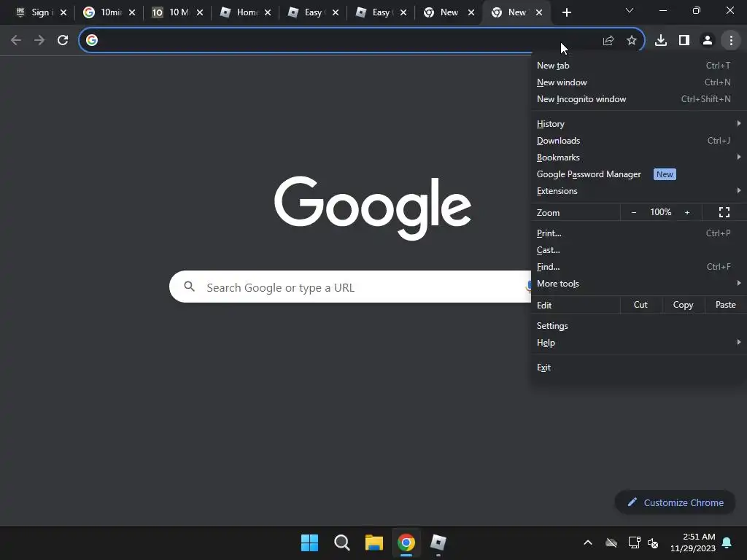This screenshot has height=560, width=747.
Task: Click Copy in the Edit row
Action: (x=683, y=305)
